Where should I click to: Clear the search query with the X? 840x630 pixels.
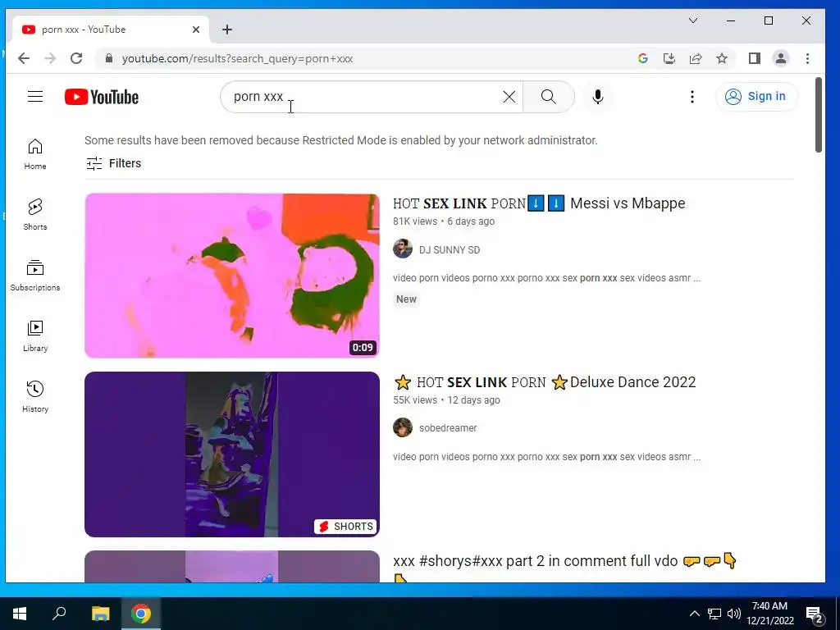point(509,97)
